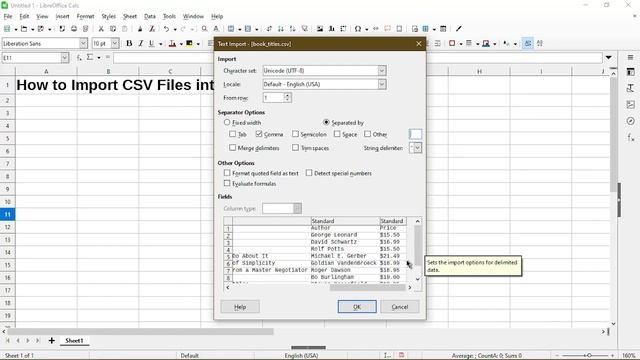
Task: Click the Undo arrow icon
Action: [x=167, y=29]
